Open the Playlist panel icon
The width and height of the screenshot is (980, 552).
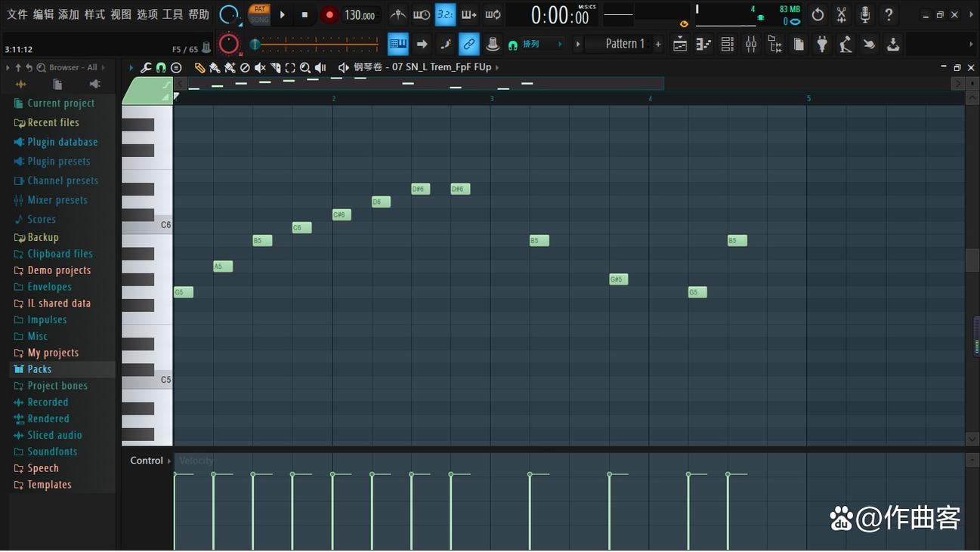coord(679,44)
